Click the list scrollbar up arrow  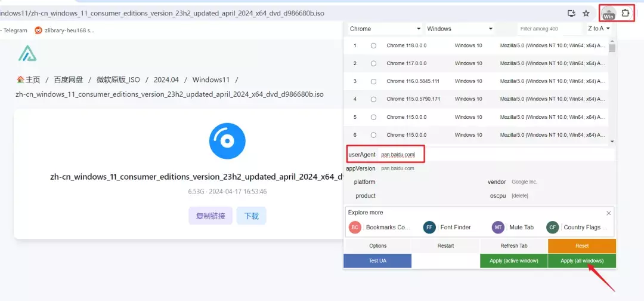pyautogui.click(x=612, y=42)
